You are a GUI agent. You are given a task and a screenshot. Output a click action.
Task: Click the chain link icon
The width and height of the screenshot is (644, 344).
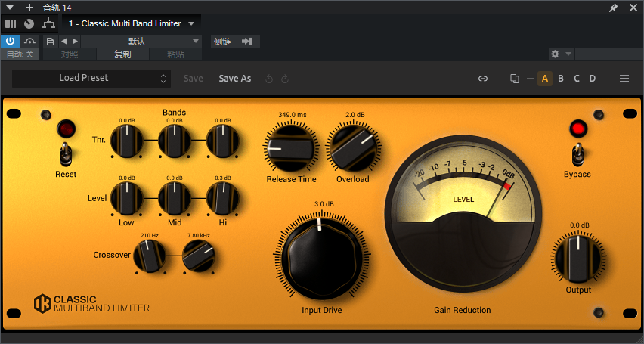pyautogui.click(x=483, y=79)
